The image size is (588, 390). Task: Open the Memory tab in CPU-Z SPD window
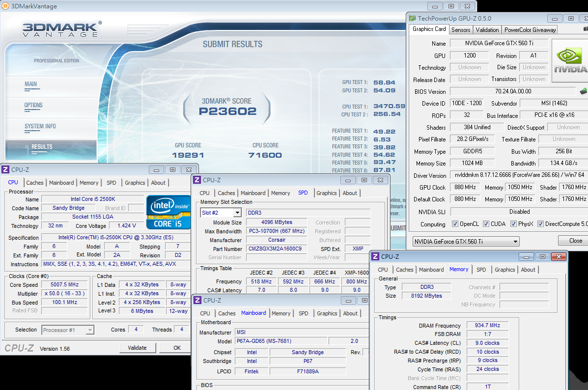tap(280, 193)
